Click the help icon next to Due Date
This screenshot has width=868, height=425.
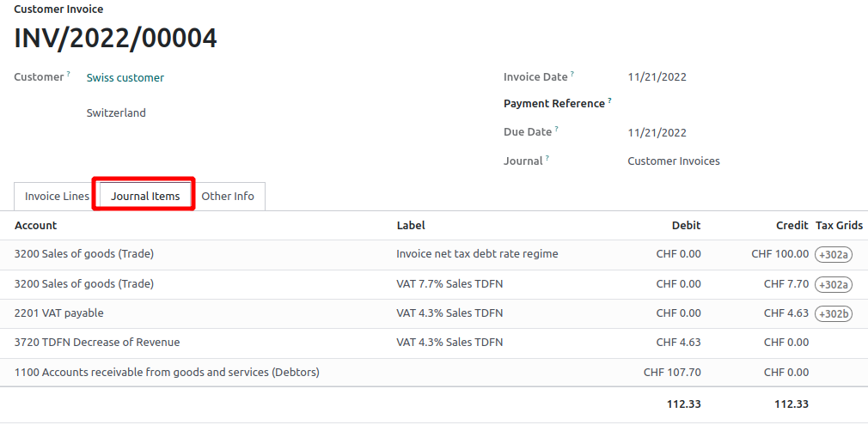coord(557,129)
